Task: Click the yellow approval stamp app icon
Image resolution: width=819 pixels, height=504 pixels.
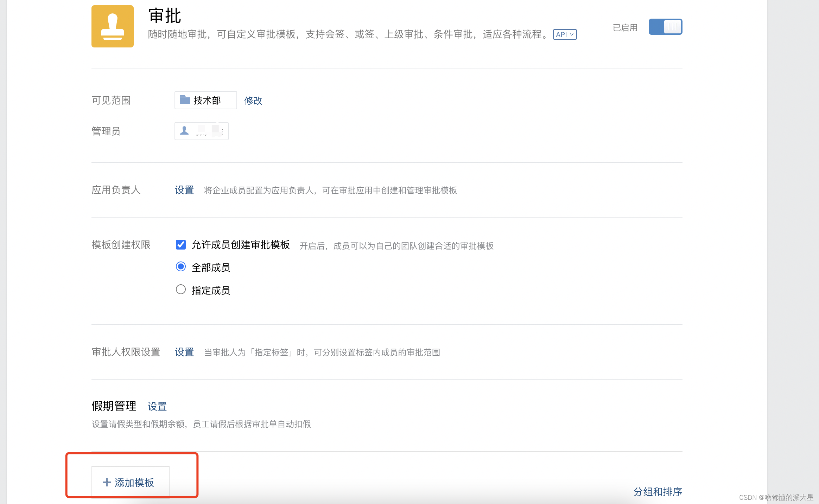Action: pos(113,26)
